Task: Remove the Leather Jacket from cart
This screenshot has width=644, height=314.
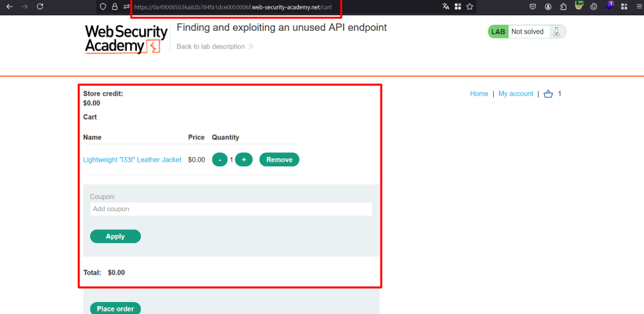Action: click(279, 160)
